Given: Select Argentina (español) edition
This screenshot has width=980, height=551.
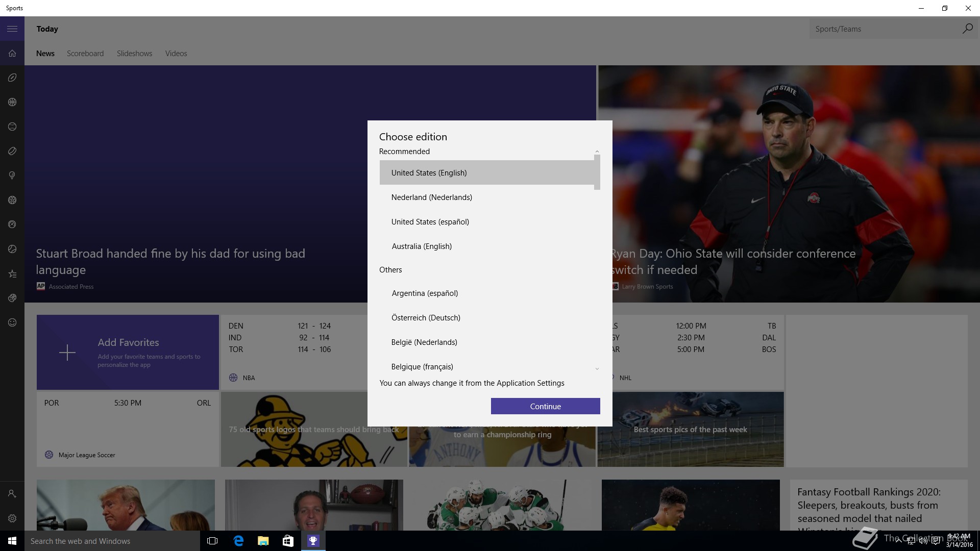Looking at the screenshot, I should 487,293.
